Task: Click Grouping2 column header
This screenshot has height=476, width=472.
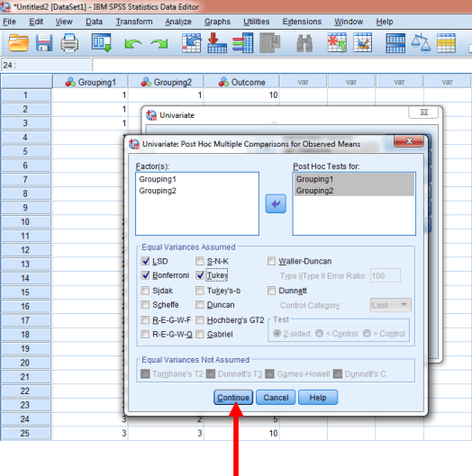Action: pos(166,82)
